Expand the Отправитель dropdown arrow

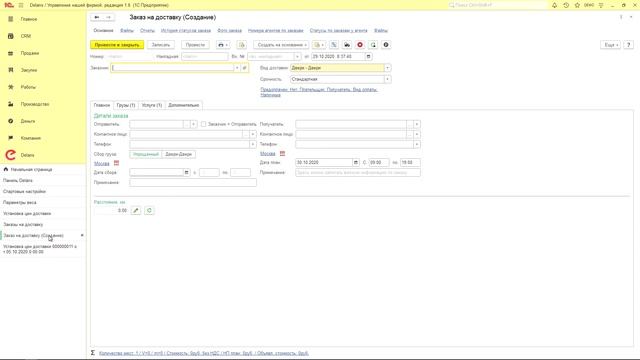coord(193,124)
